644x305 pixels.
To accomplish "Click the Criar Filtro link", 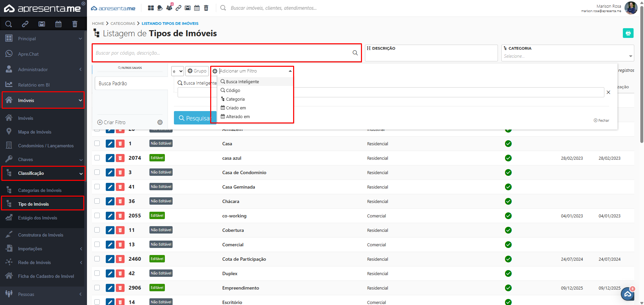I will [x=111, y=122].
